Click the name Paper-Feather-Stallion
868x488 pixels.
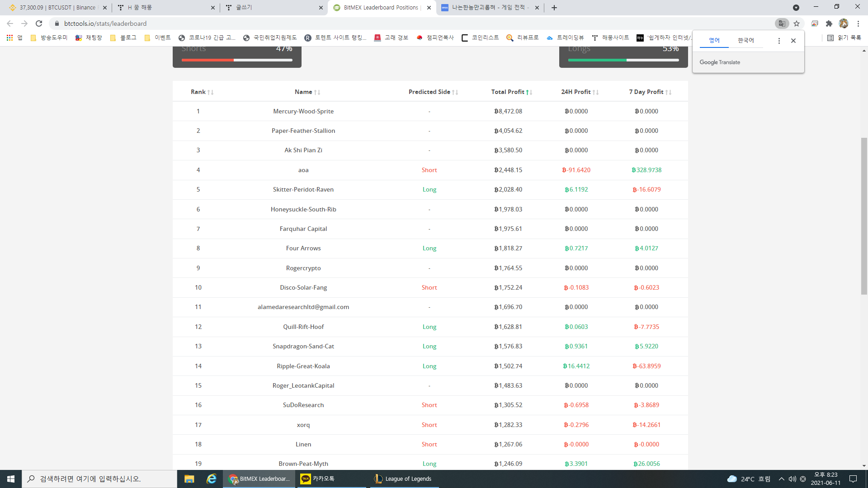(x=303, y=131)
